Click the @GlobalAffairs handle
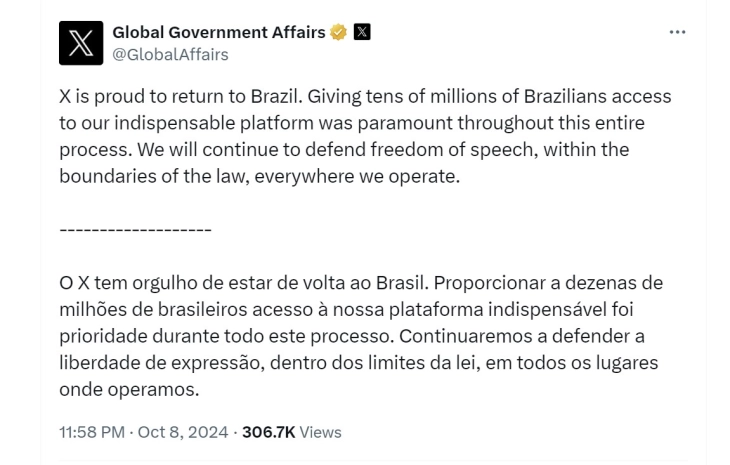Image resolution: width=730 pixels, height=465 pixels. point(170,55)
